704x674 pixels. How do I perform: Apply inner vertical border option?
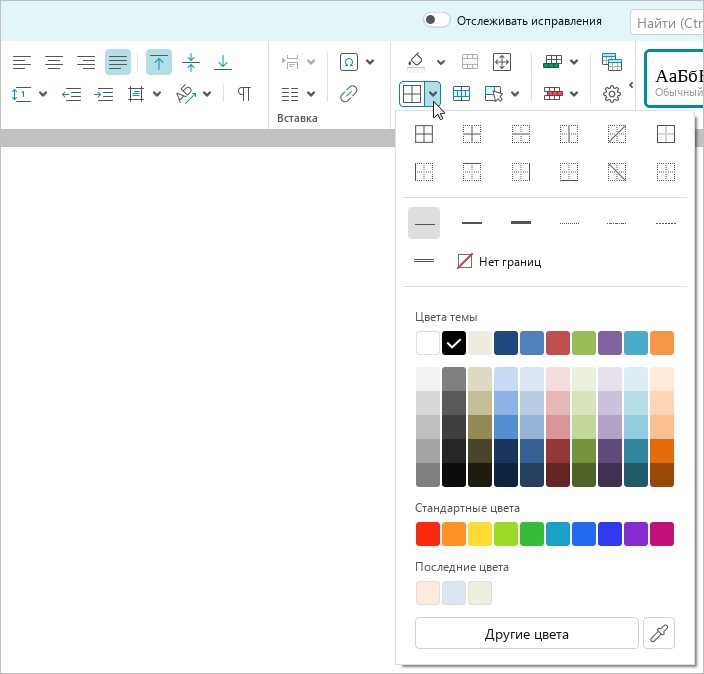pyautogui.click(x=569, y=134)
